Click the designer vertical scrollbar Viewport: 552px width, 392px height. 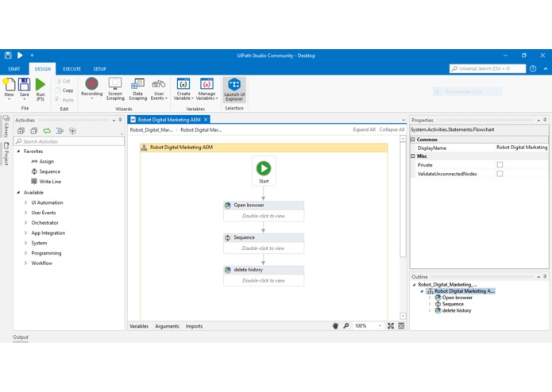click(403, 198)
